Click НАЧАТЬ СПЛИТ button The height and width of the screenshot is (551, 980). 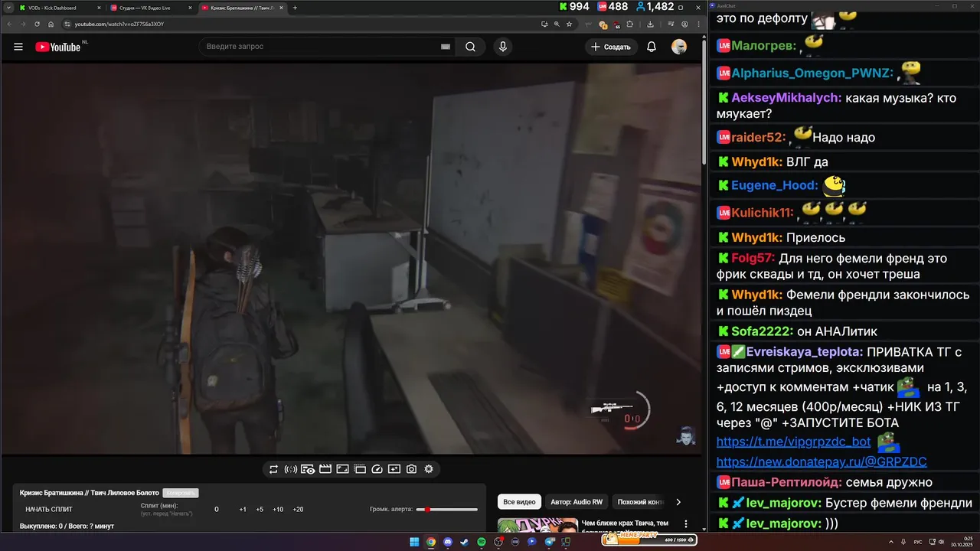(x=49, y=509)
